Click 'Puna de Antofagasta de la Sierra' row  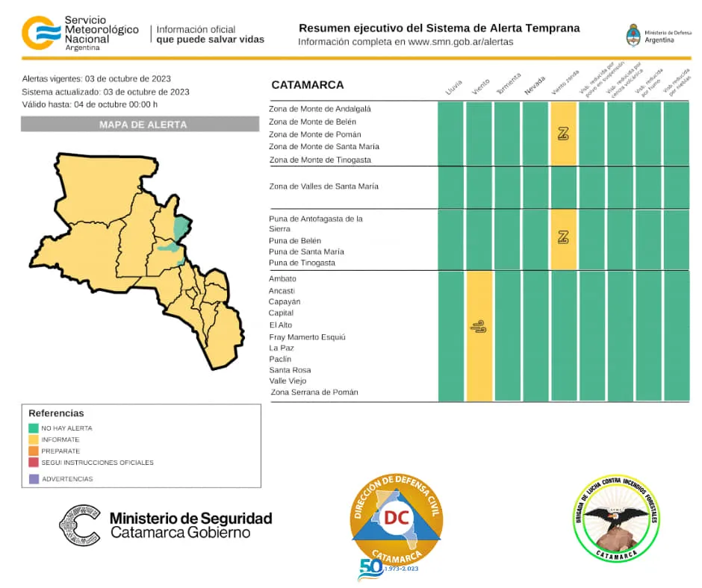316,224
